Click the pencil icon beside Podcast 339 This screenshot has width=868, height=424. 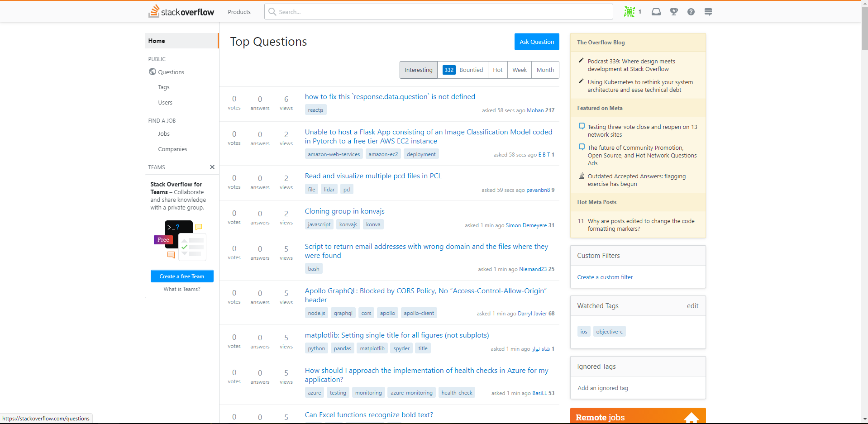coord(581,60)
